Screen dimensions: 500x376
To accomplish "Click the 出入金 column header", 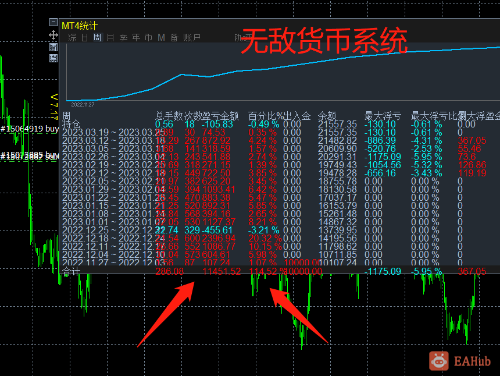I will click(297, 116).
